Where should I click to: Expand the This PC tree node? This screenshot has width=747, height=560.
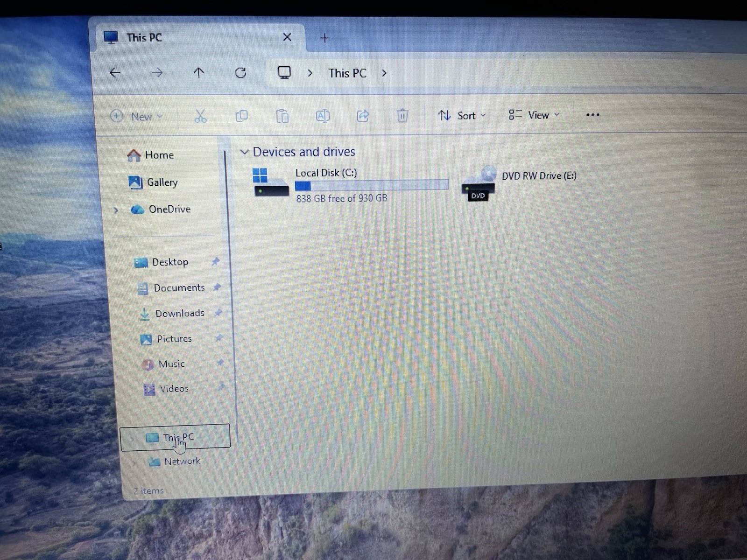point(132,439)
